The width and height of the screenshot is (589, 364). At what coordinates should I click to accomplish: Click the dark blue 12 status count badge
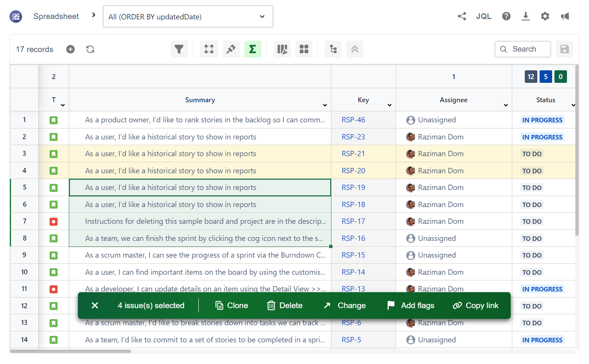[531, 77]
